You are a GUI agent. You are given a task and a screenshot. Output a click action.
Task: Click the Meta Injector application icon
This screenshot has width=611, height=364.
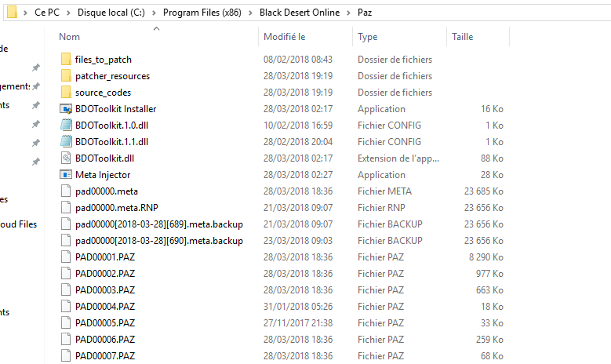point(66,175)
